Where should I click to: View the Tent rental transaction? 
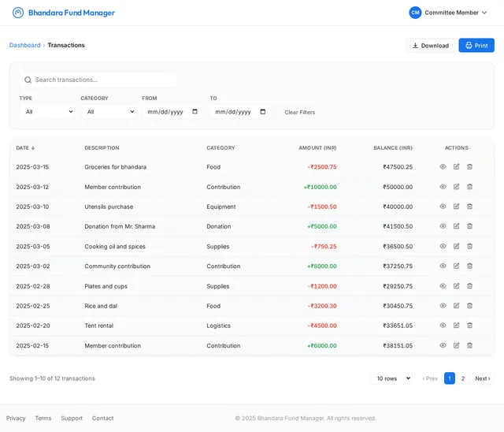443,326
